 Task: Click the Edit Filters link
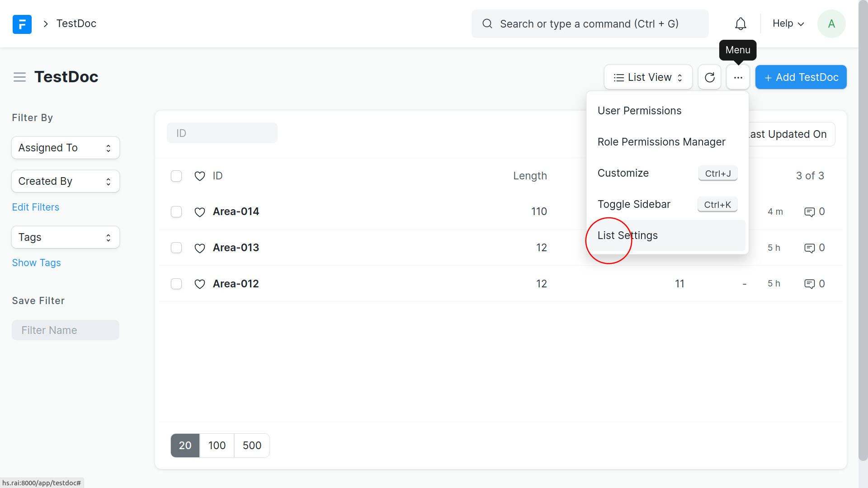click(35, 207)
